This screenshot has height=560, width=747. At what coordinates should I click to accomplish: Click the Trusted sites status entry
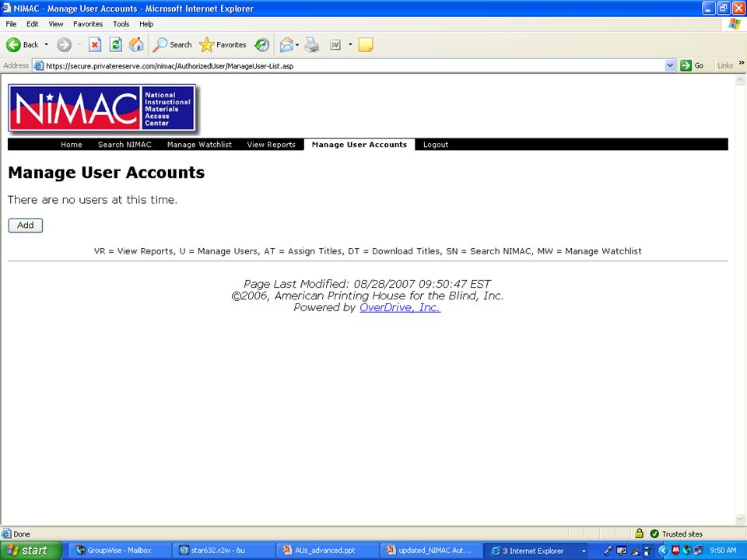(x=676, y=534)
